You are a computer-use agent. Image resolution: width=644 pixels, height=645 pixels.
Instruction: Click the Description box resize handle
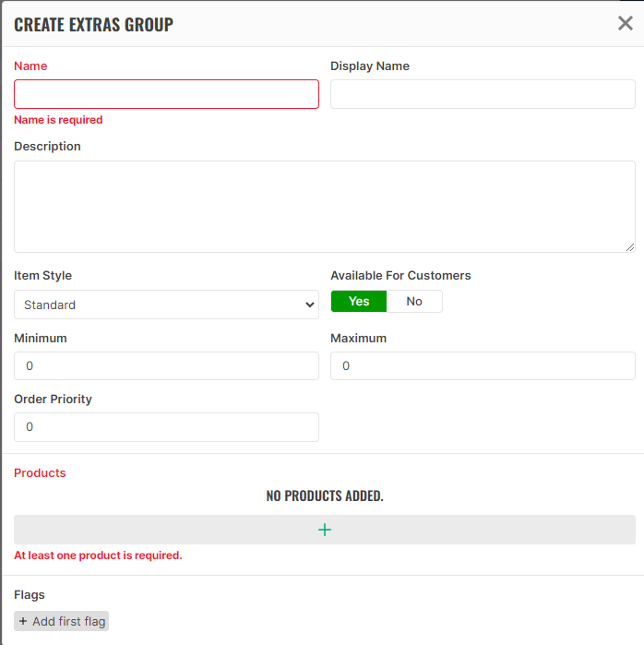coord(630,247)
